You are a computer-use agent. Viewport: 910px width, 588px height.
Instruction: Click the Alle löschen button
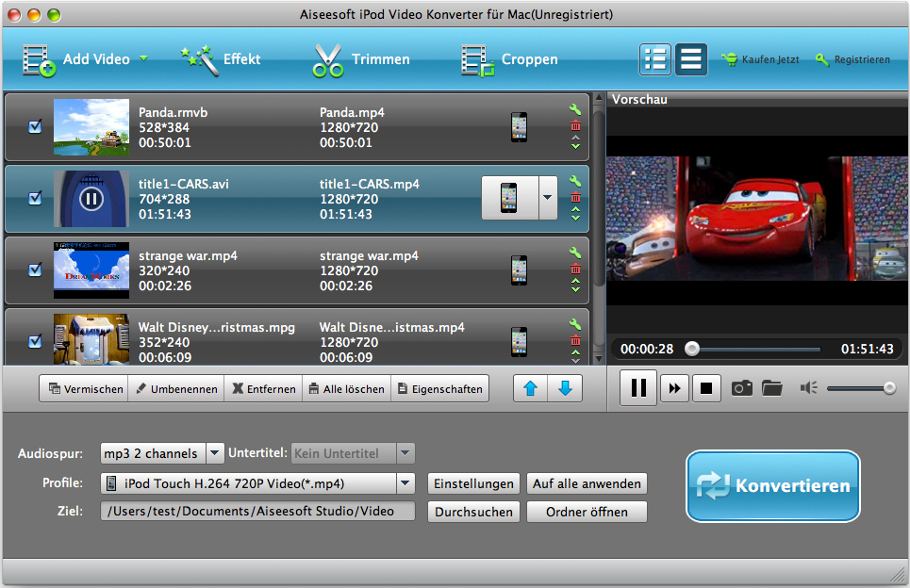tap(346, 388)
